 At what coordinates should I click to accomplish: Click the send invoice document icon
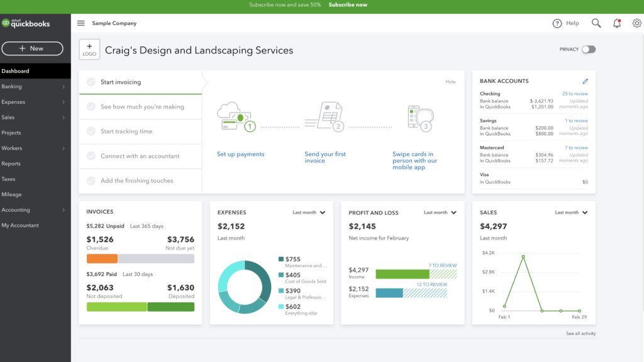(325, 116)
